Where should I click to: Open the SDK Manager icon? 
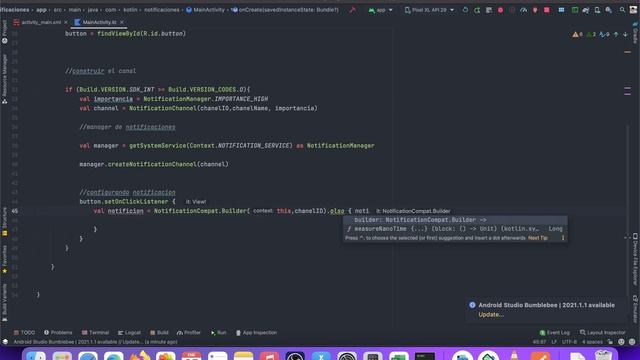(x=609, y=10)
